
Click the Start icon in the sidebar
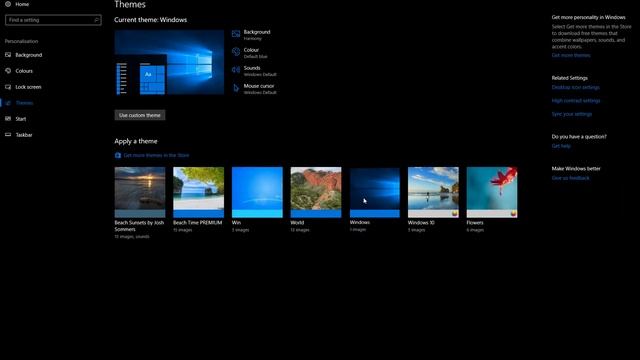click(8, 119)
